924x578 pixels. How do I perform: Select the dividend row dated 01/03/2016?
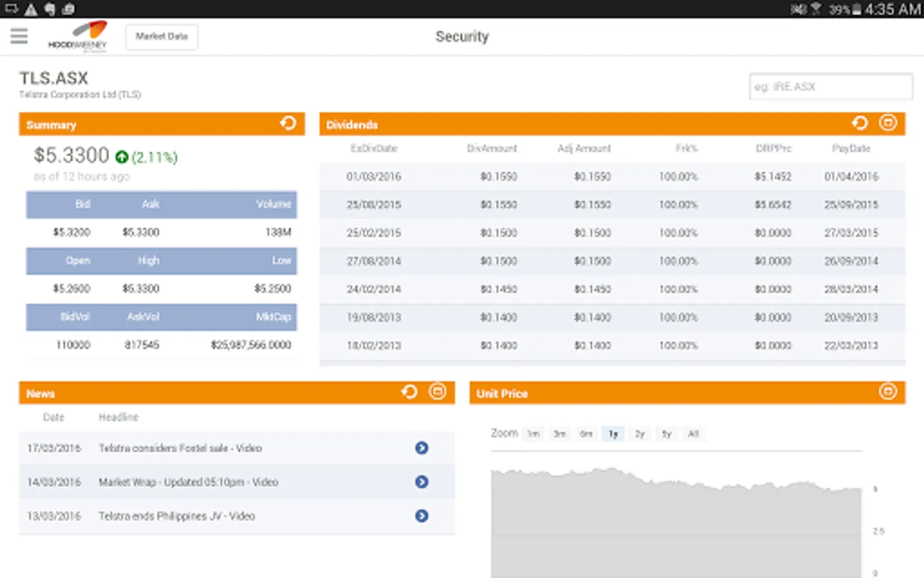(x=612, y=177)
